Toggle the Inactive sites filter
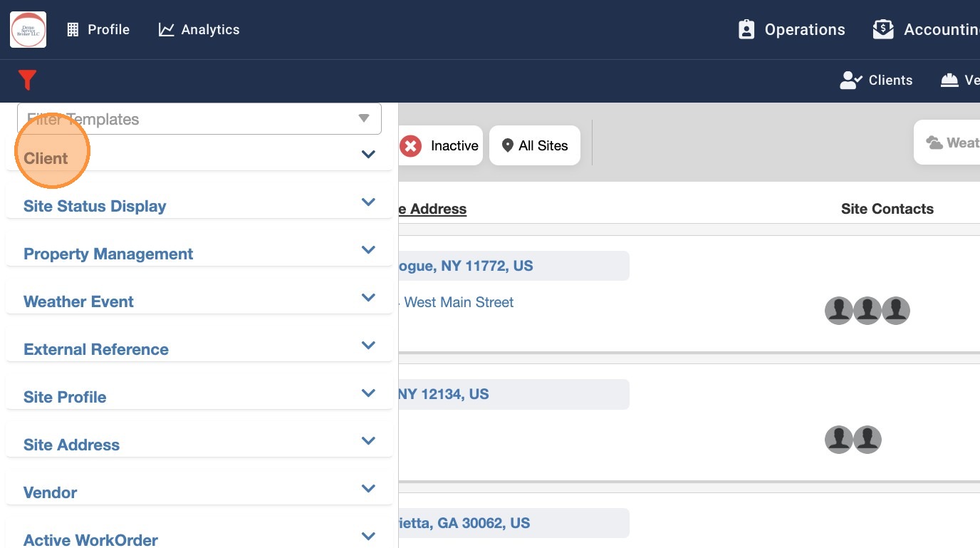The width and height of the screenshot is (980, 548). click(440, 145)
